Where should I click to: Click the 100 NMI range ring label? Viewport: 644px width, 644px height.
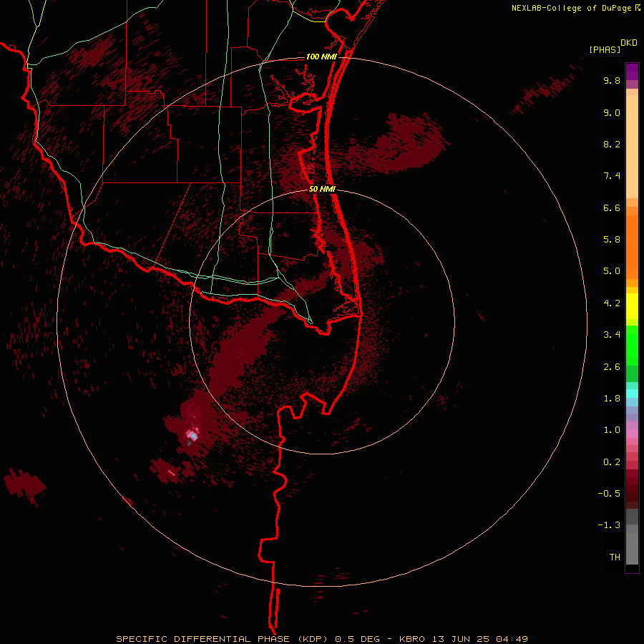(321, 57)
